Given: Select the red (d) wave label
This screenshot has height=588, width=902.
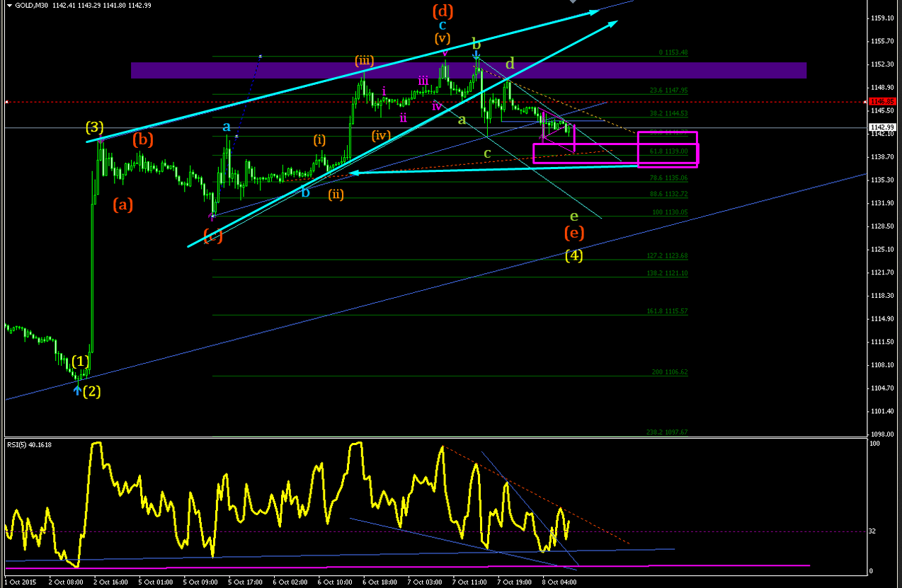Looking at the screenshot, I should point(443,11).
